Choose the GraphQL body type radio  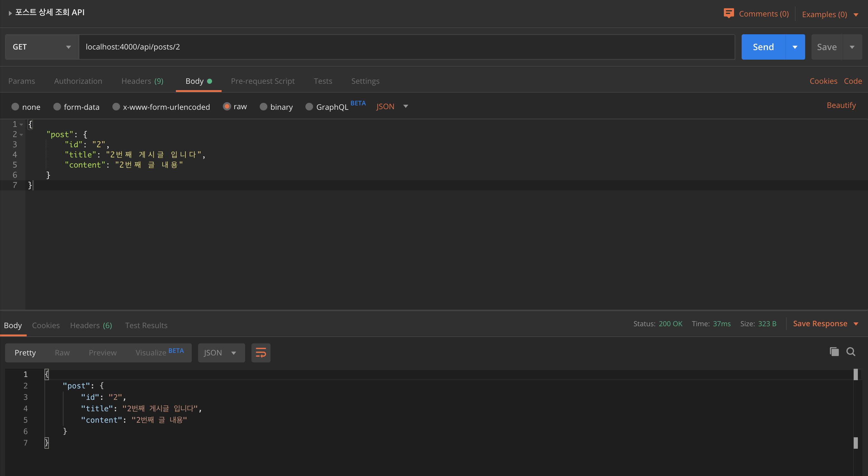[309, 107]
